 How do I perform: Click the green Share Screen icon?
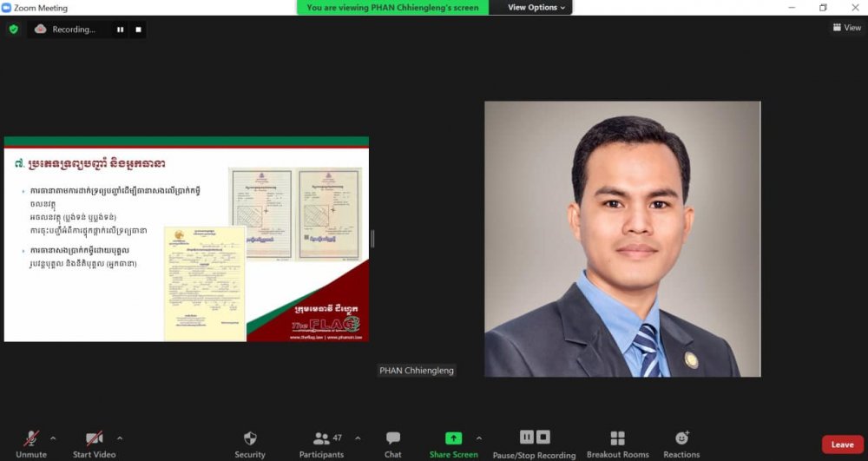click(453, 438)
